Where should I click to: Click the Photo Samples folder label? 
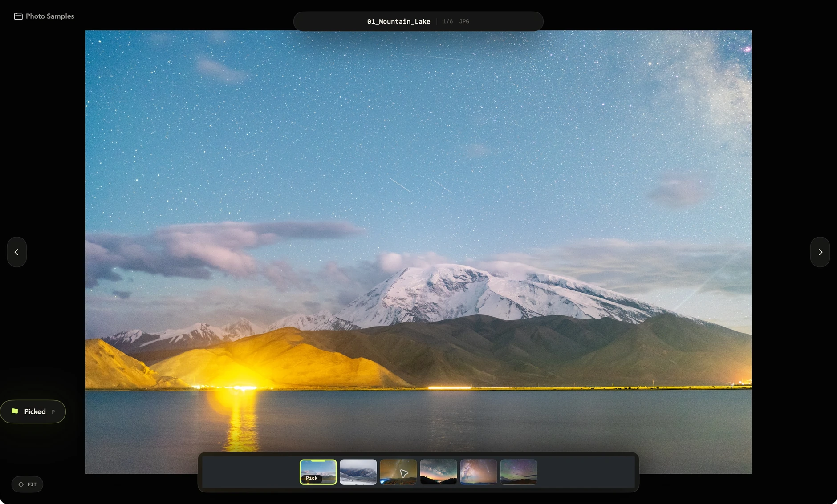(x=50, y=16)
